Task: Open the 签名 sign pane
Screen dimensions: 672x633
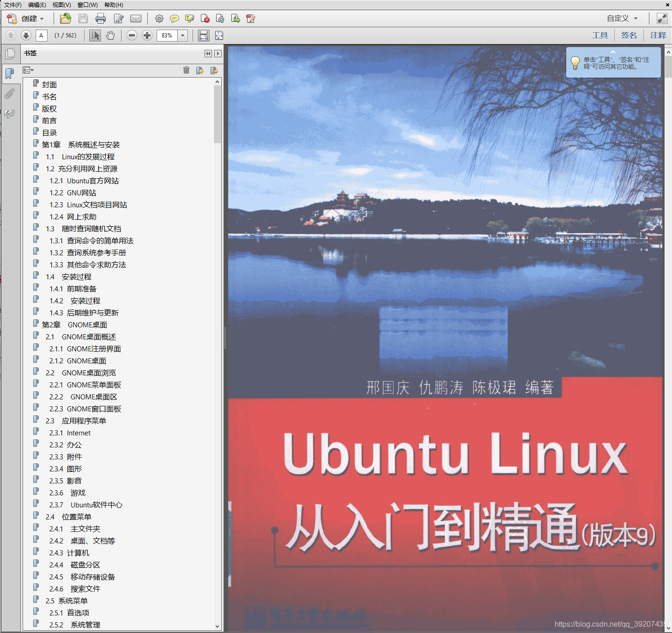Action: point(629,35)
